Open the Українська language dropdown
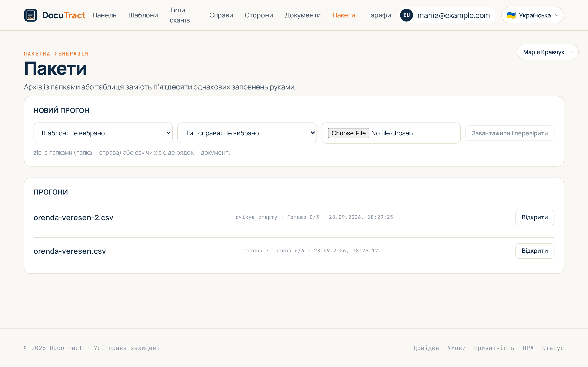The image size is (588, 367). coord(532,15)
